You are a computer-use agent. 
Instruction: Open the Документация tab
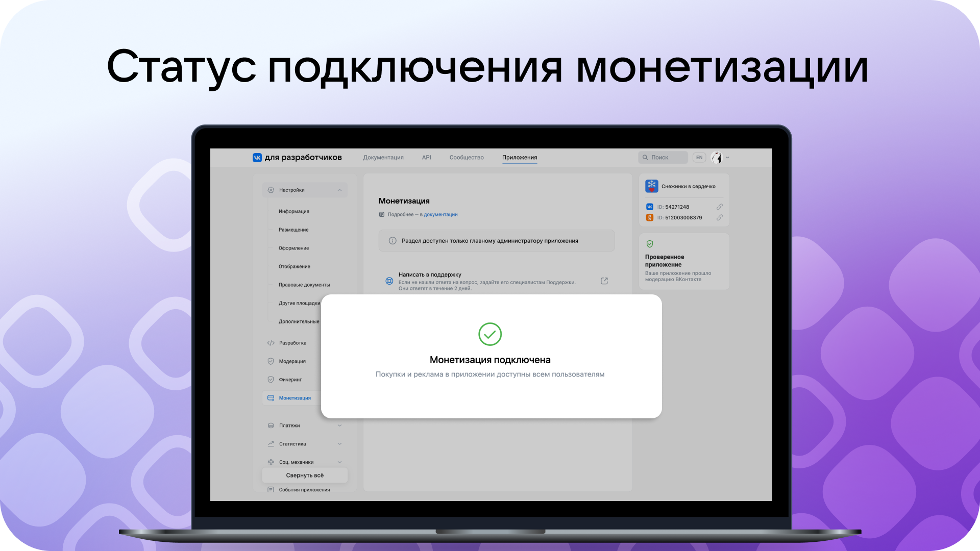[x=383, y=158]
